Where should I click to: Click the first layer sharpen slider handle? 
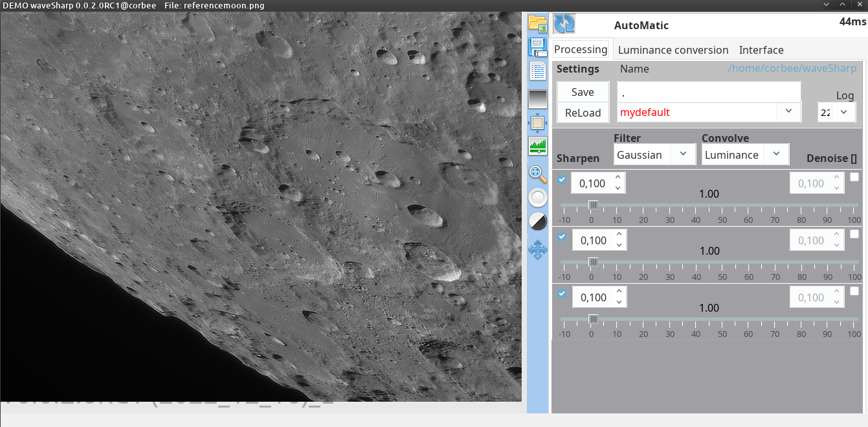pos(592,205)
